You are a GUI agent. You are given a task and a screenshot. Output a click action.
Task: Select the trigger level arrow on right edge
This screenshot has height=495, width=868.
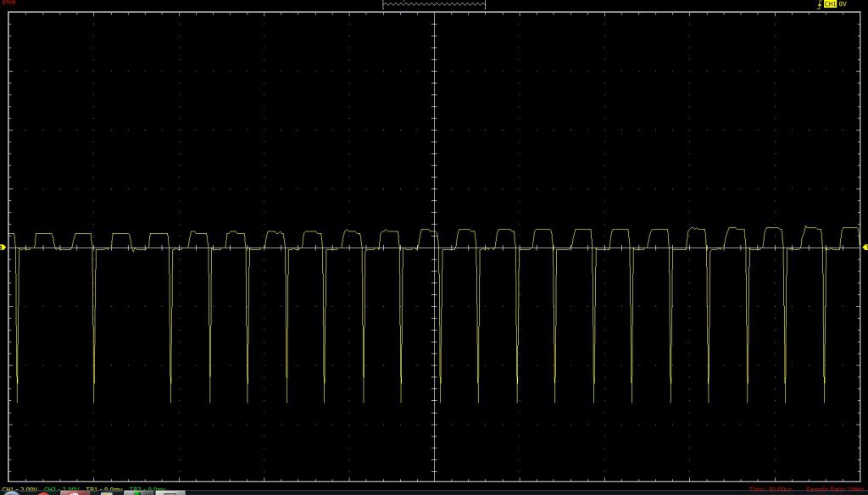point(865,247)
